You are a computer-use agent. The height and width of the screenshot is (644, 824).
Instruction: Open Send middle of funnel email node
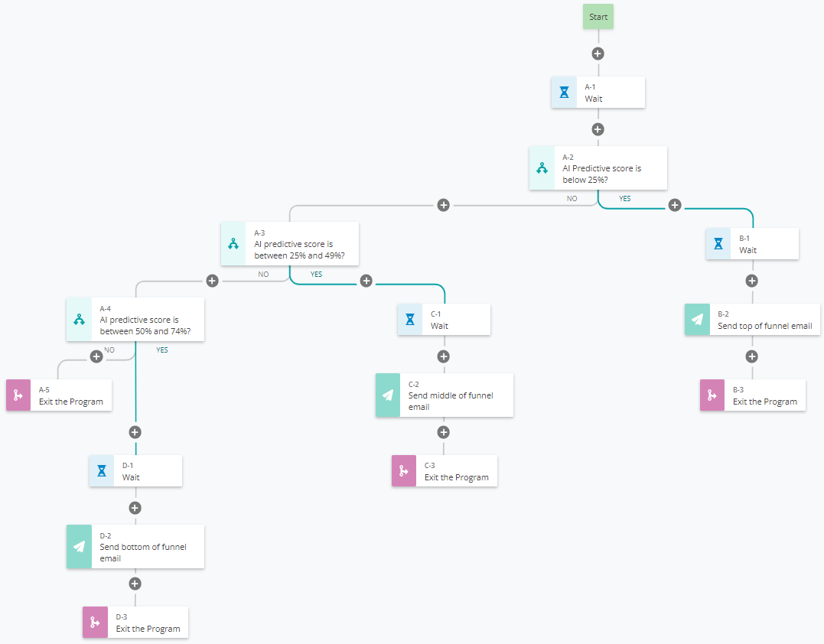[x=445, y=395]
